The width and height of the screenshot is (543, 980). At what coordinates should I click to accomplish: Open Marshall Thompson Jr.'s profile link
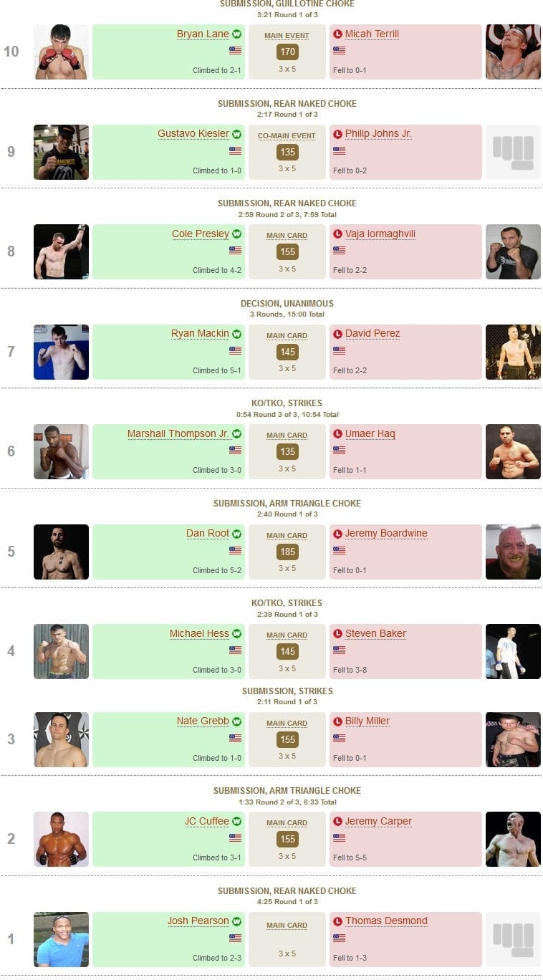point(178,433)
